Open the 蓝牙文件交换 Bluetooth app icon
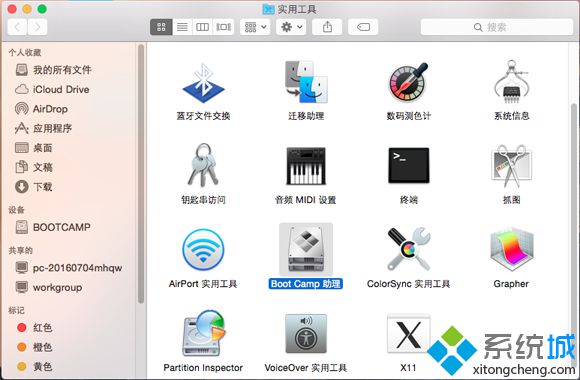Screen dimensions: 580x380 [203, 83]
